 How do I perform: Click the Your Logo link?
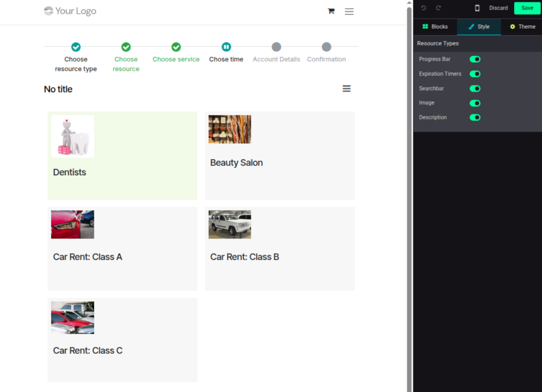click(x=70, y=11)
